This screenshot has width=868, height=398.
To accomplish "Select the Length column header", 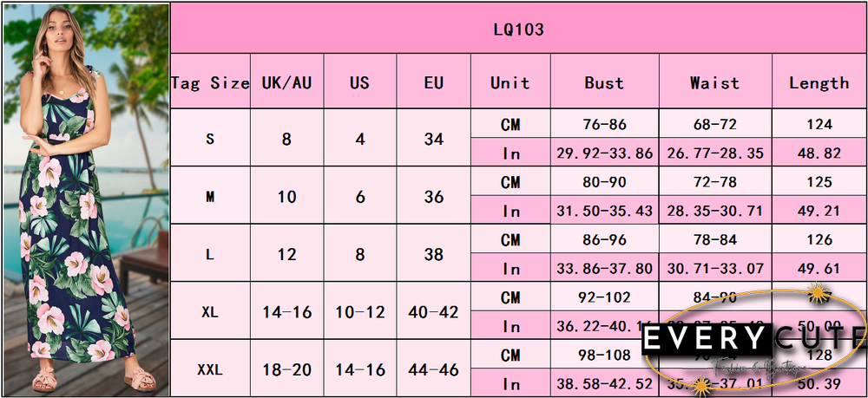I will coord(819,83).
